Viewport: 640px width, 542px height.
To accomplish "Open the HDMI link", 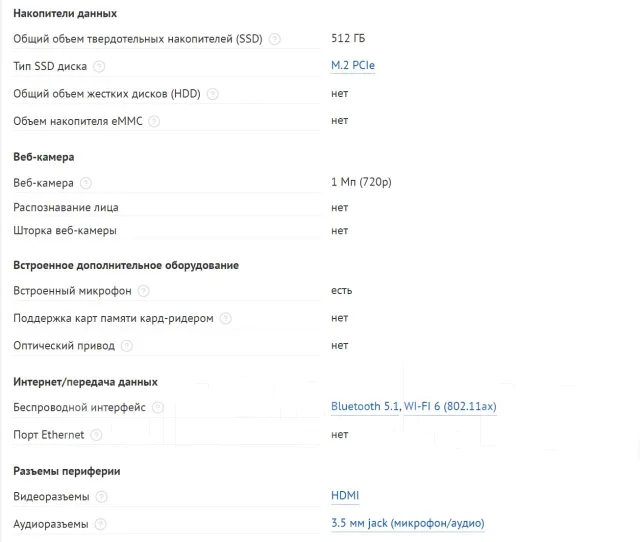I will point(345,495).
